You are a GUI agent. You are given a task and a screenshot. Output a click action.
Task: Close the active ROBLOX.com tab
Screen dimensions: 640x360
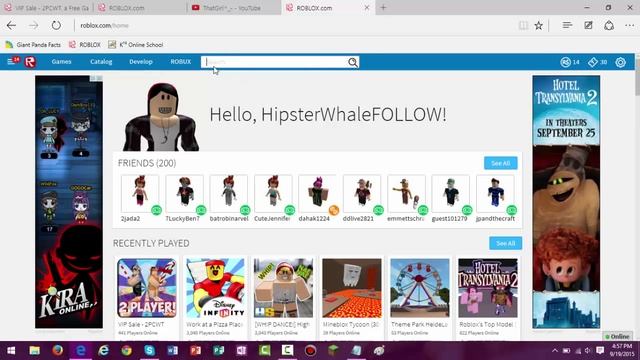367,7
